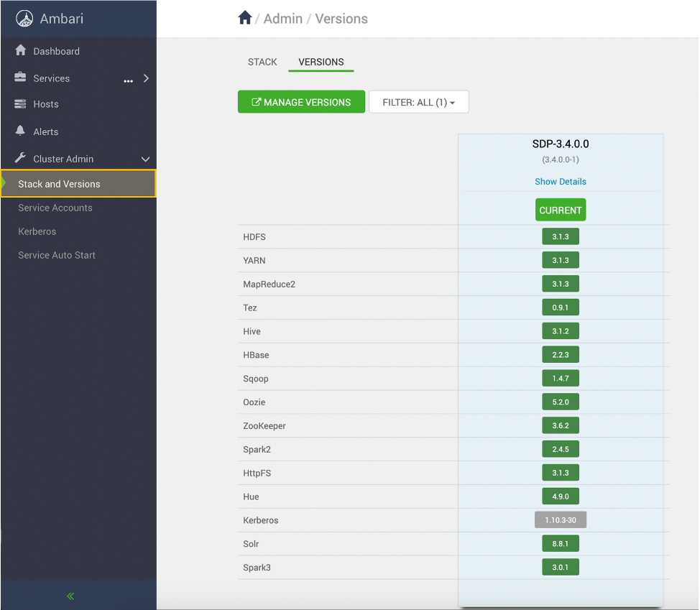Image resolution: width=700 pixels, height=610 pixels.
Task: Click the grey Kerberos 1.10.3-30 badge
Action: (561, 520)
